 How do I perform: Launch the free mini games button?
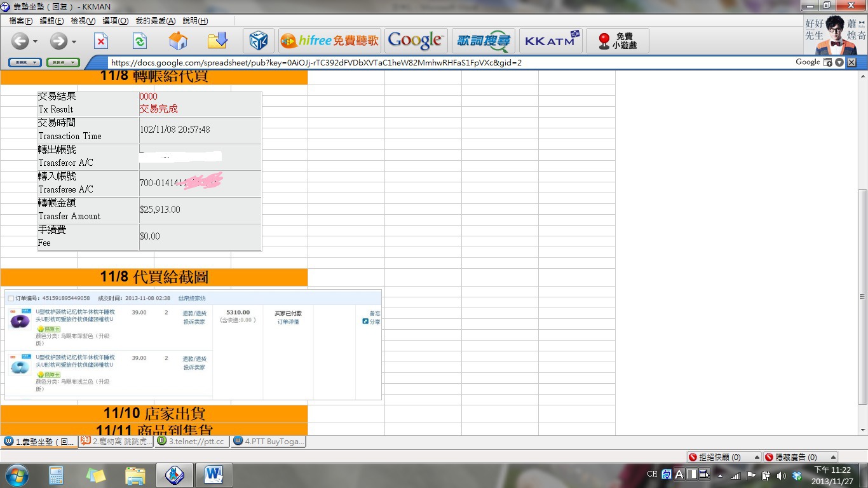click(x=617, y=41)
